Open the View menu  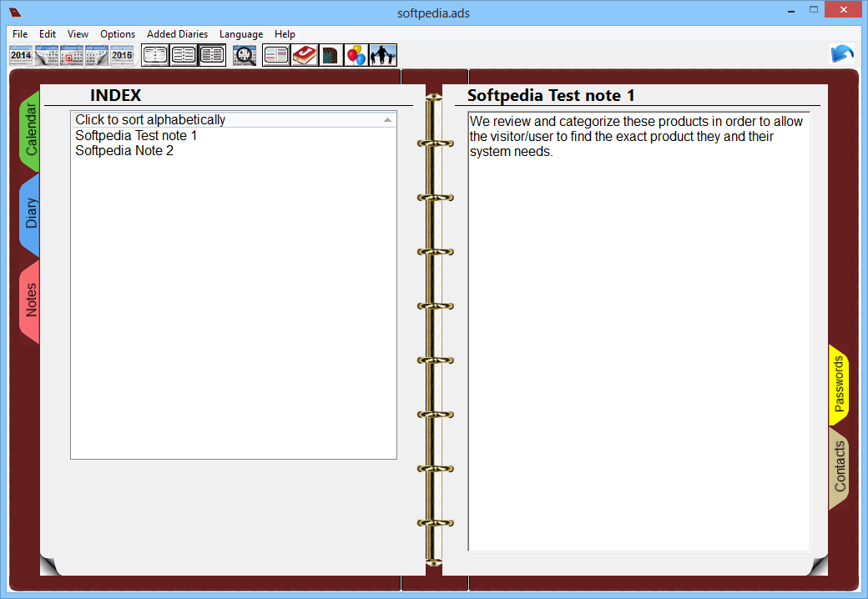click(78, 33)
